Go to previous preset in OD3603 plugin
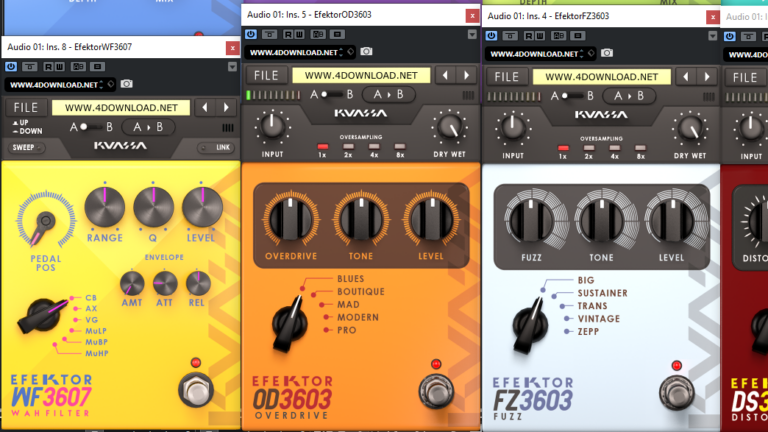 point(445,75)
